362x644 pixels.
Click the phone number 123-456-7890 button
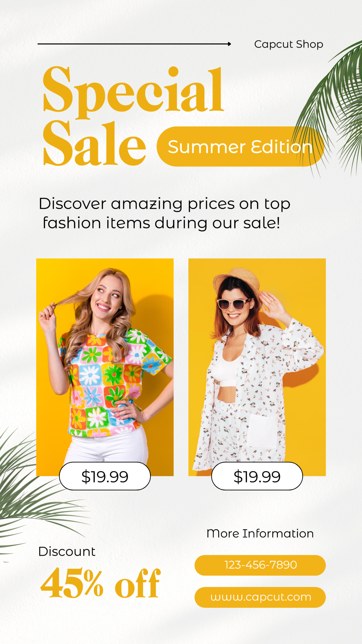tap(260, 565)
